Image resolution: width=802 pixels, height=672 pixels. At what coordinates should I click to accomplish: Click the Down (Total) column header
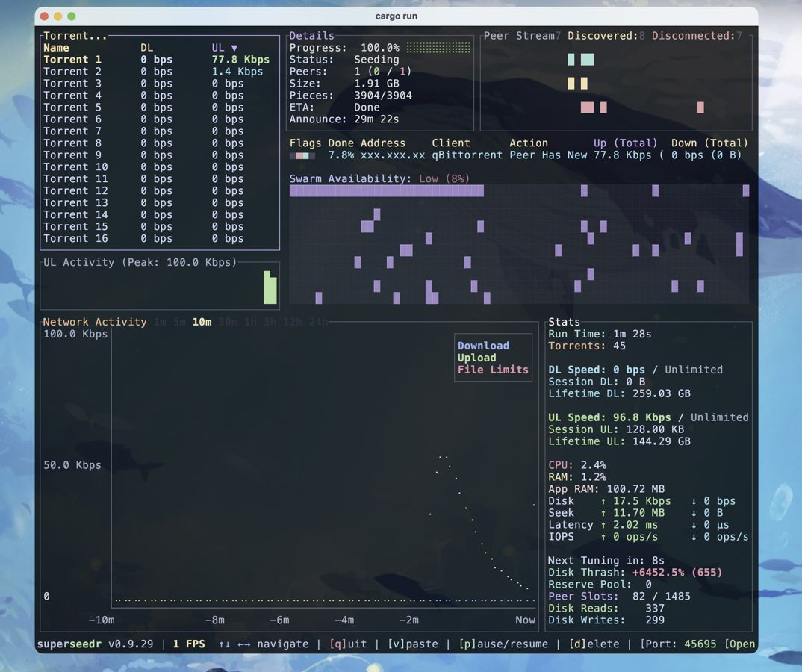709,143
